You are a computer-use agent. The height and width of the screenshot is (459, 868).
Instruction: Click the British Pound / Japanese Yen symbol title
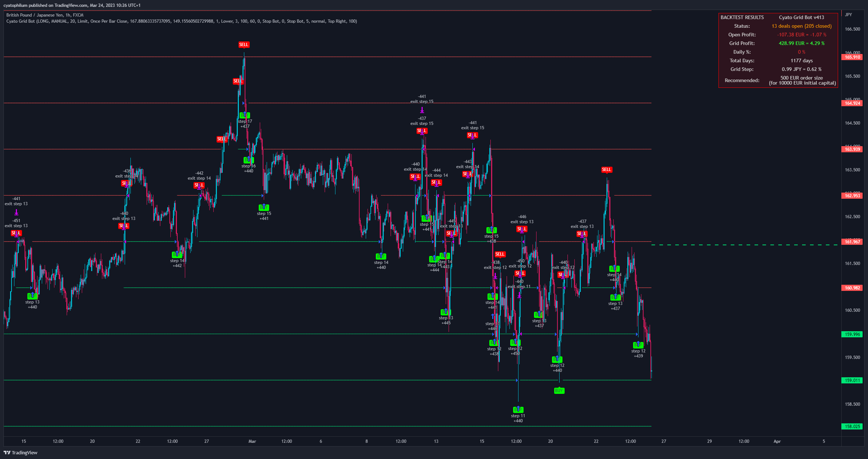[45, 15]
